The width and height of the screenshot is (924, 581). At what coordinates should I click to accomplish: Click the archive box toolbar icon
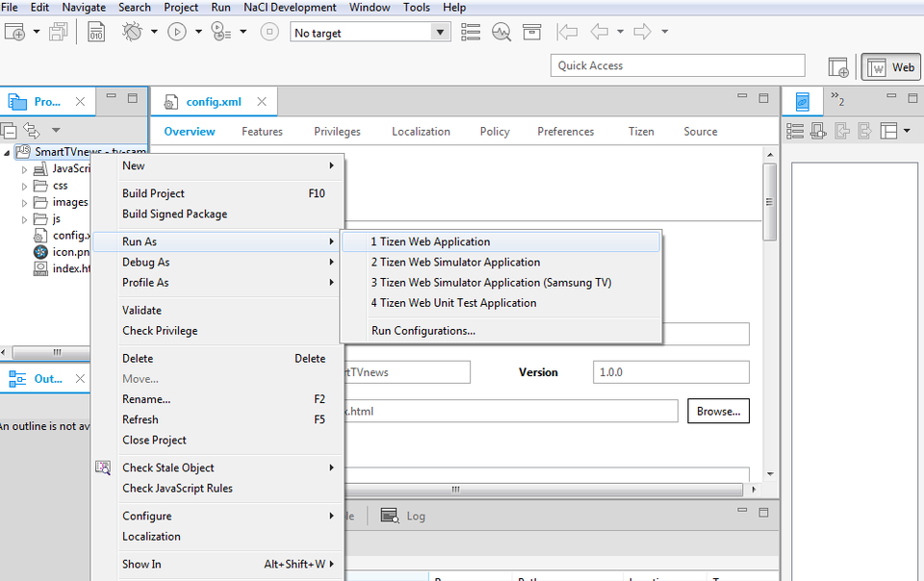point(531,32)
